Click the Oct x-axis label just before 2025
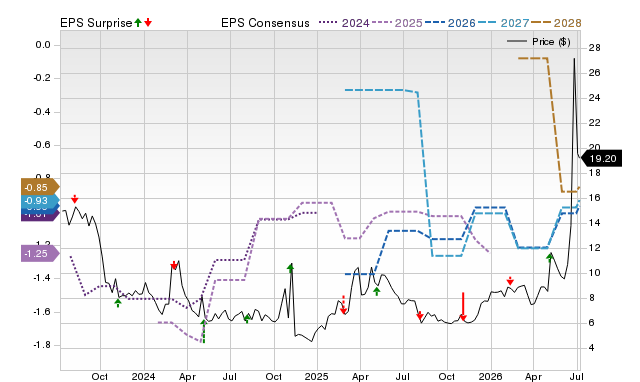 tap(273, 376)
